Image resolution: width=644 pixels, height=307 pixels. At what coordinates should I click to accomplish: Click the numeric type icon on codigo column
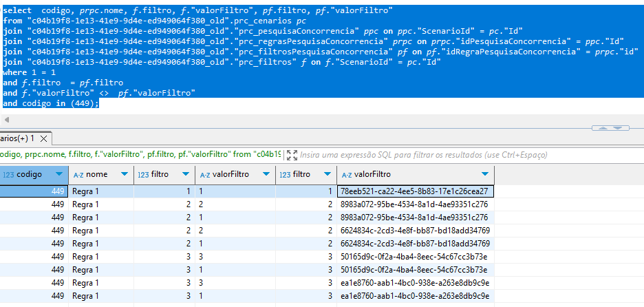click(7, 175)
